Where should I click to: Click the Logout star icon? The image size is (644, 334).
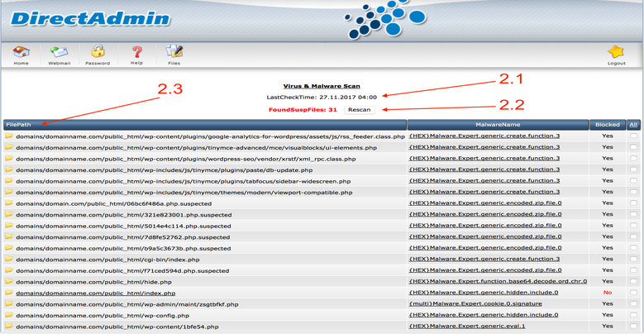tap(616, 53)
